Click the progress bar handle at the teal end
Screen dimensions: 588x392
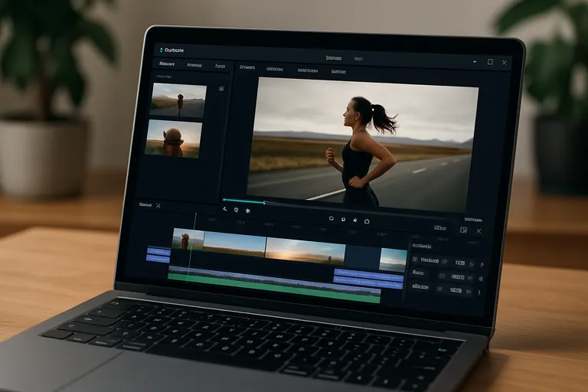coord(264,203)
